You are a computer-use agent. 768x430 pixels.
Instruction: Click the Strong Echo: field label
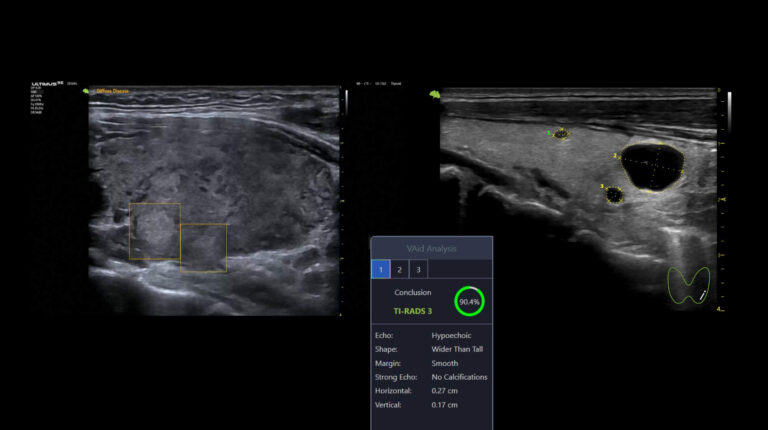point(396,377)
